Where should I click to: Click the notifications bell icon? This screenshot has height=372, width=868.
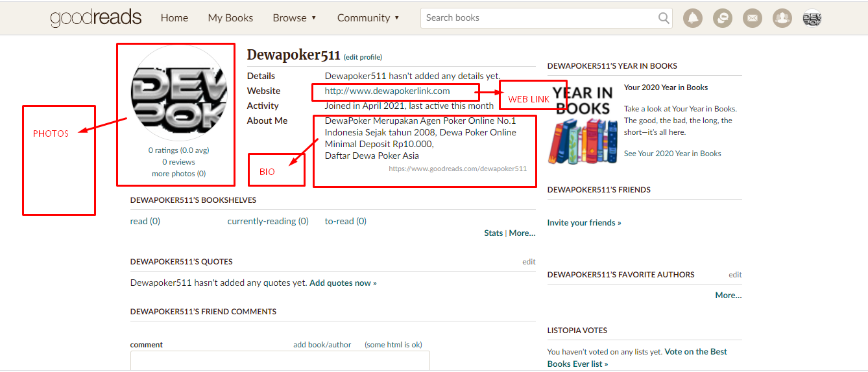(x=693, y=18)
